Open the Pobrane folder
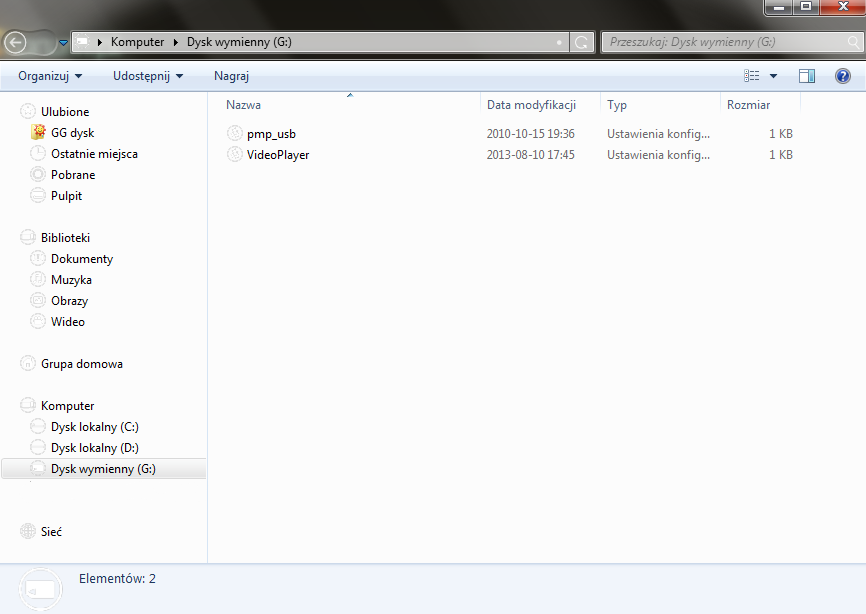 click(x=73, y=174)
